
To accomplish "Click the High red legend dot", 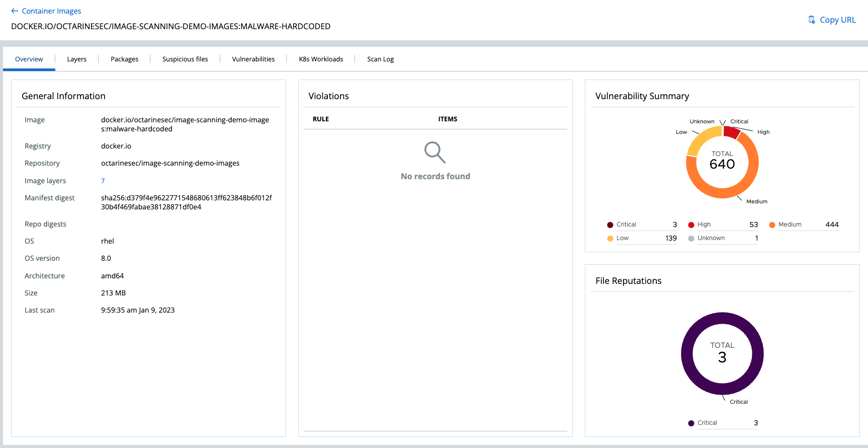I will click(691, 225).
